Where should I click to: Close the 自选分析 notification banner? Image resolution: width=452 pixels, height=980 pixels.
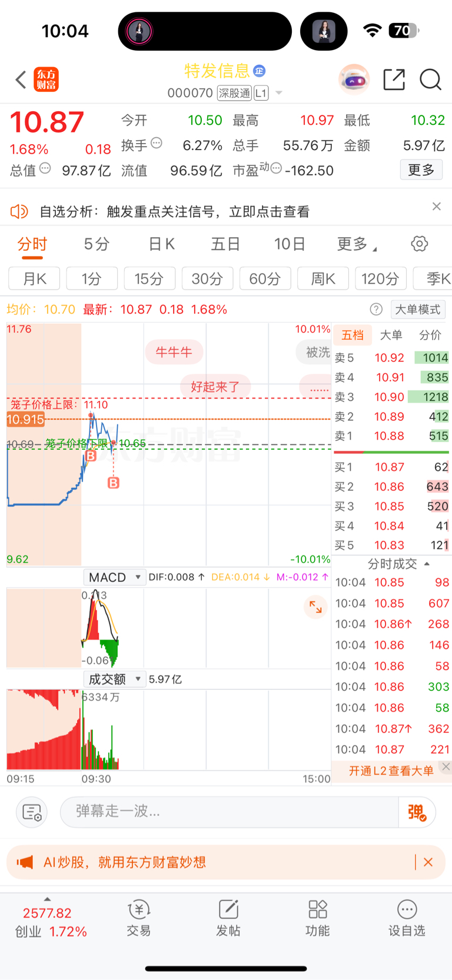coord(436,206)
